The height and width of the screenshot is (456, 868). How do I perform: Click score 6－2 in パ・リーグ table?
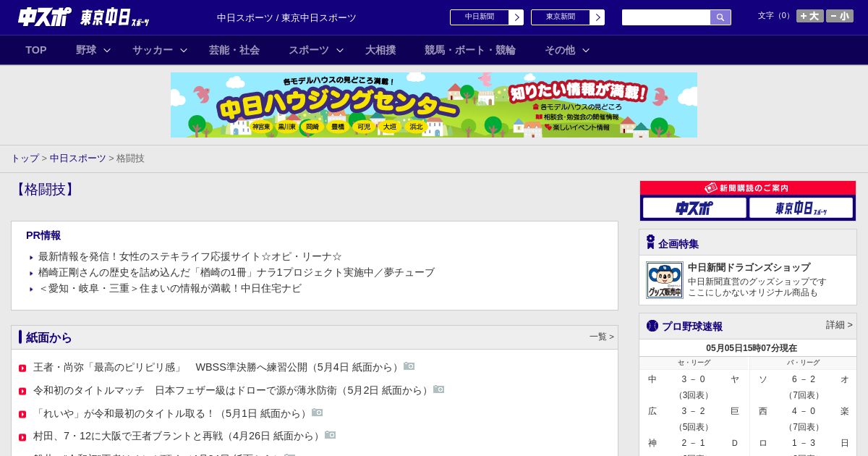804,379
